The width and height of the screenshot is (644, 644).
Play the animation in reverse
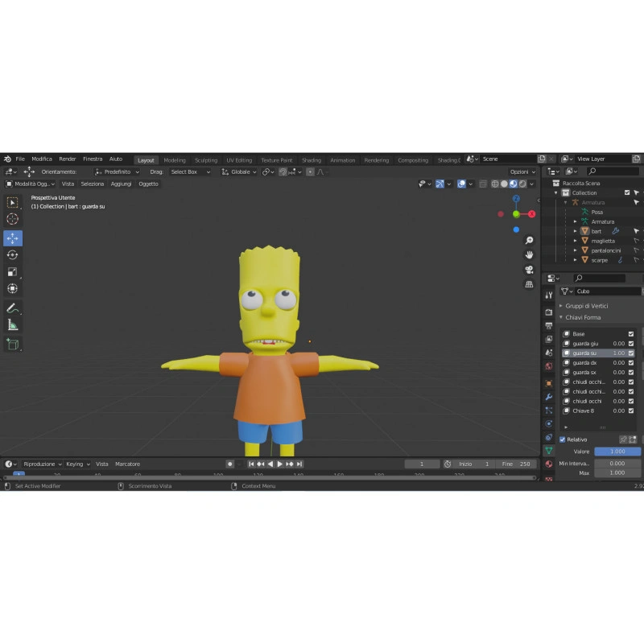pyautogui.click(x=270, y=464)
